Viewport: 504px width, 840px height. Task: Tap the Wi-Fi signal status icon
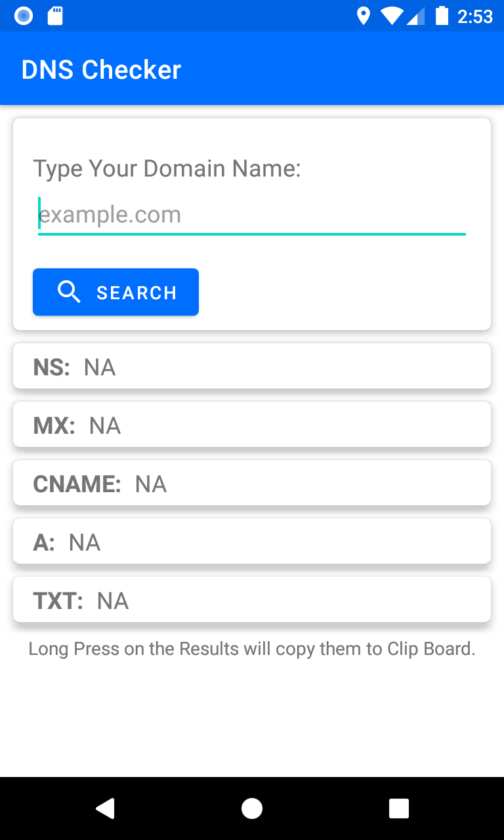tap(392, 16)
